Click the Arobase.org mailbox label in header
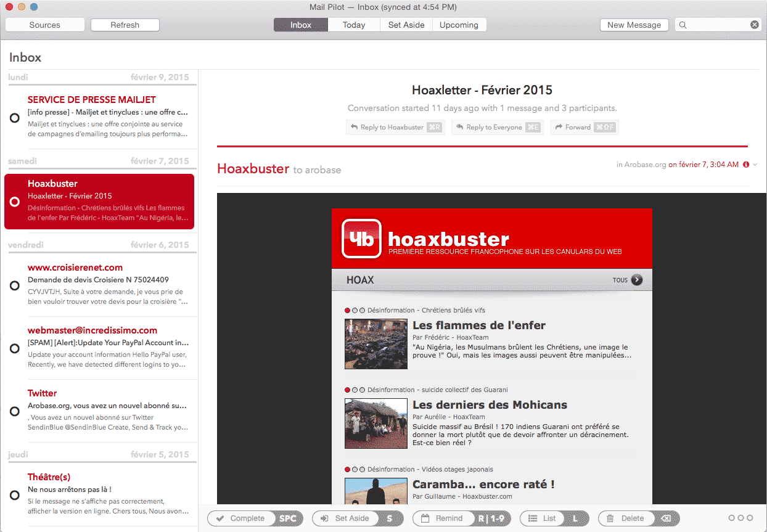This screenshot has width=767, height=532. pos(646,165)
